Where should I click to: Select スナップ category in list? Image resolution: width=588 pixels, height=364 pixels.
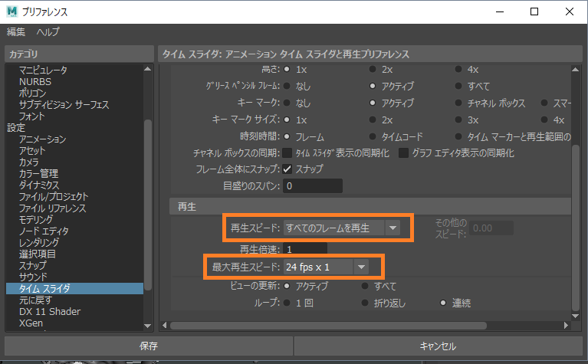33,265
